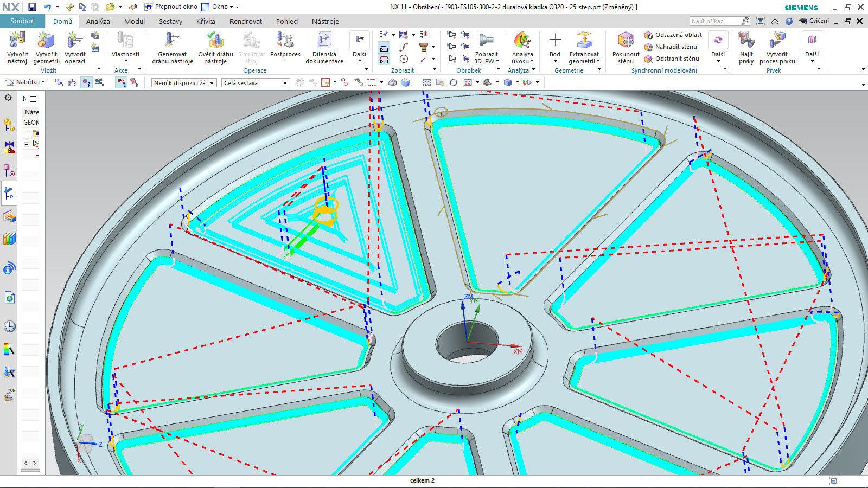The width and height of the screenshot is (868, 488).
Task: Click the Vytvořit nástroj icon
Action: click(17, 40)
